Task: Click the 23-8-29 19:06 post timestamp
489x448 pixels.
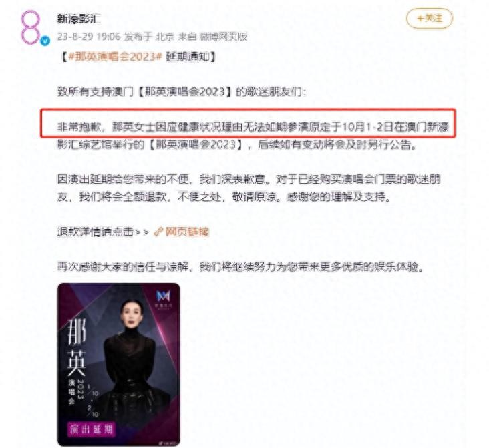Action: [x=89, y=37]
